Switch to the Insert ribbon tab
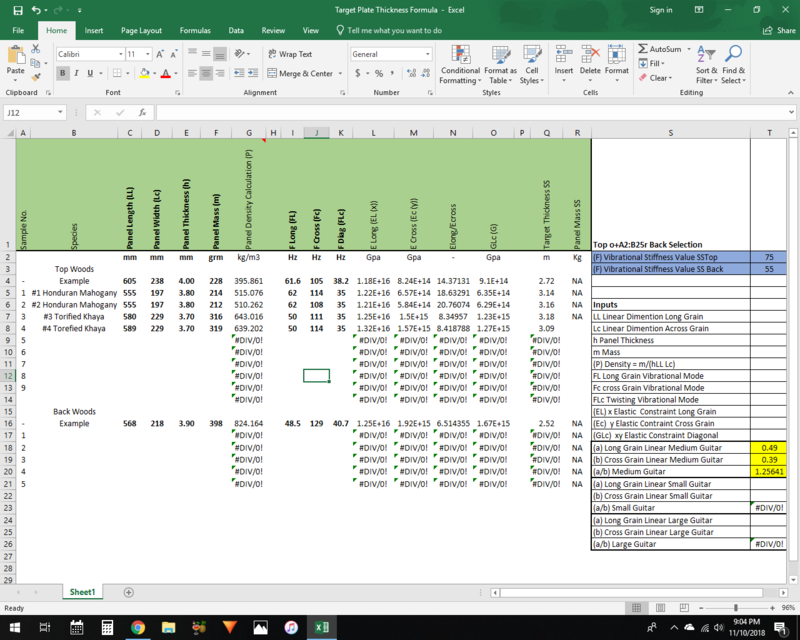 tap(93, 31)
